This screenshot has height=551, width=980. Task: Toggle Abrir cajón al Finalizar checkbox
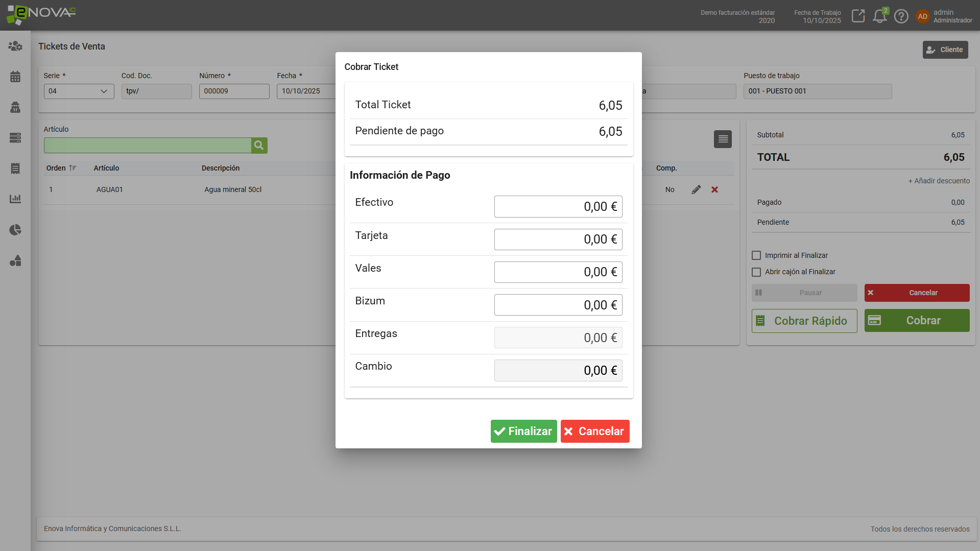[756, 272]
